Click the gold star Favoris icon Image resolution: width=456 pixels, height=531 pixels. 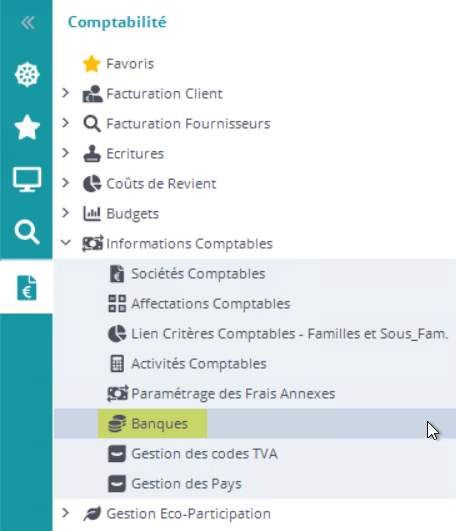pos(91,64)
